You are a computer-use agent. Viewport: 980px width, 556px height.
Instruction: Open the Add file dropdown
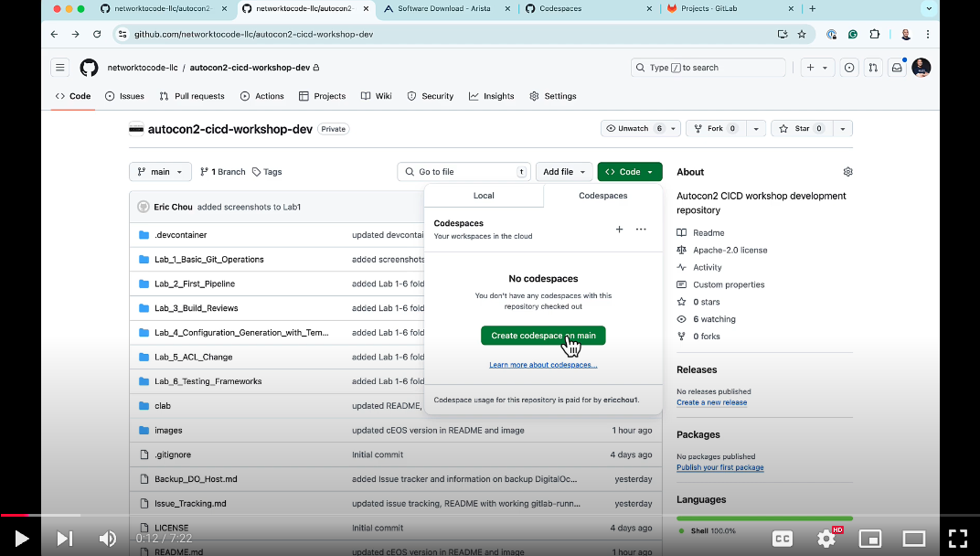564,172
